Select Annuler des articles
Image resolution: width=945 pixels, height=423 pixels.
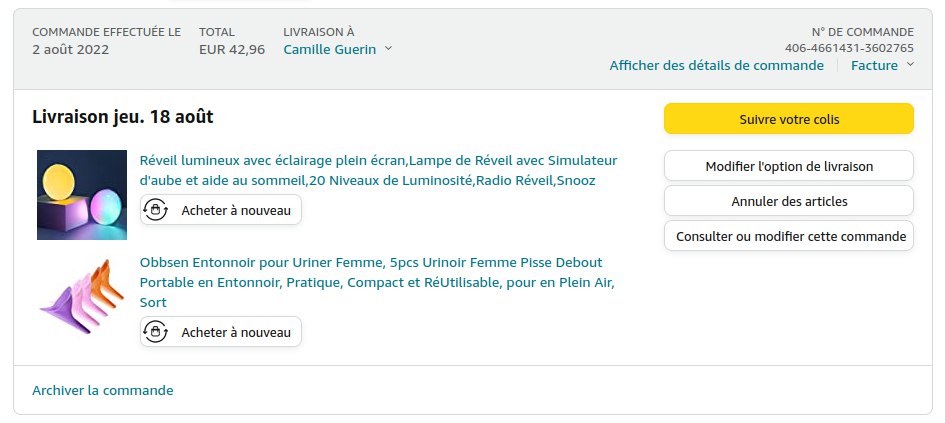tap(788, 201)
